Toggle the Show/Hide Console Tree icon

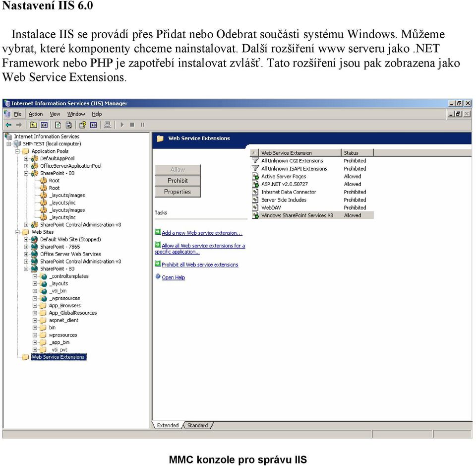(x=44, y=125)
